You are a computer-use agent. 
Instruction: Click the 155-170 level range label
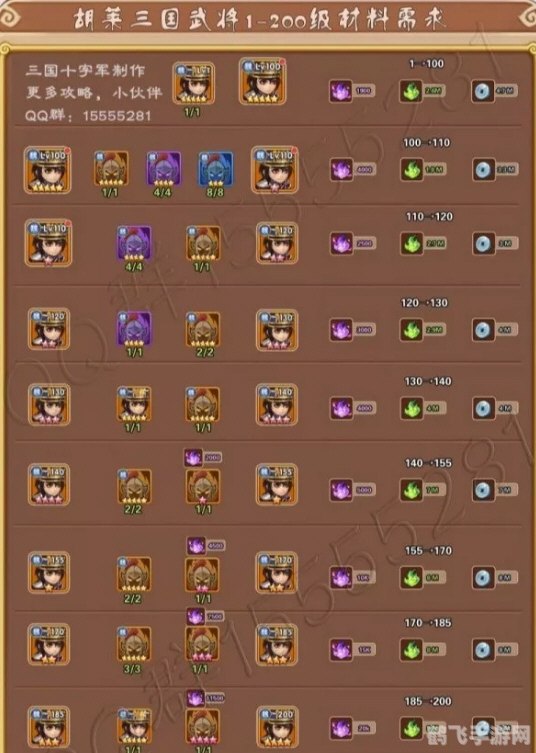click(x=428, y=551)
